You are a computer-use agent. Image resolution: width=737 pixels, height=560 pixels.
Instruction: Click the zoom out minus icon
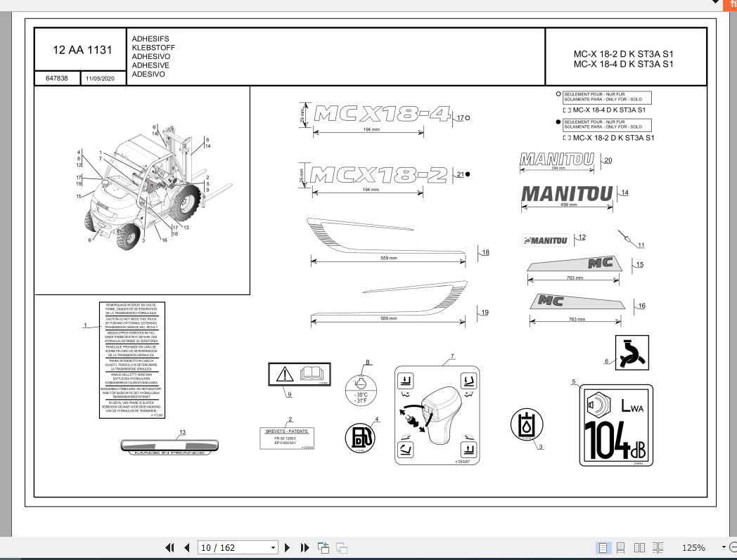coord(733,547)
